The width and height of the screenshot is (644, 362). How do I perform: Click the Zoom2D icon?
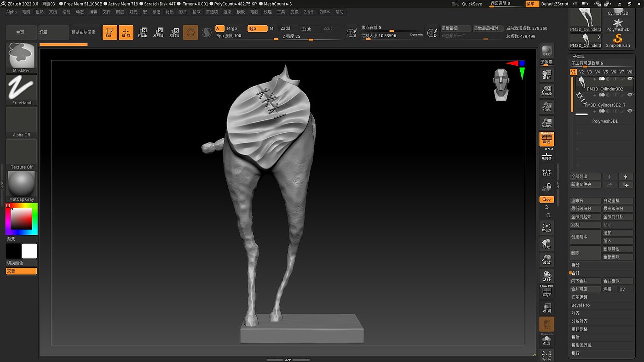(x=546, y=90)
